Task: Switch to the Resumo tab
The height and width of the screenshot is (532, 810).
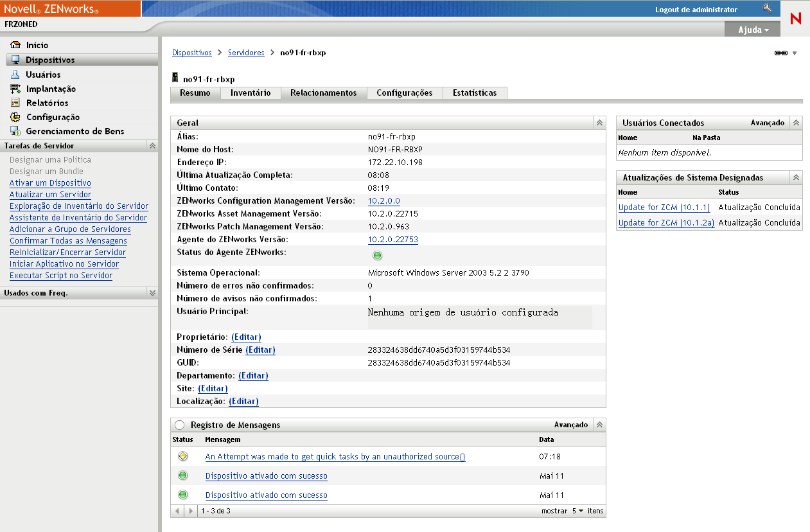Action: pos(195,93)
